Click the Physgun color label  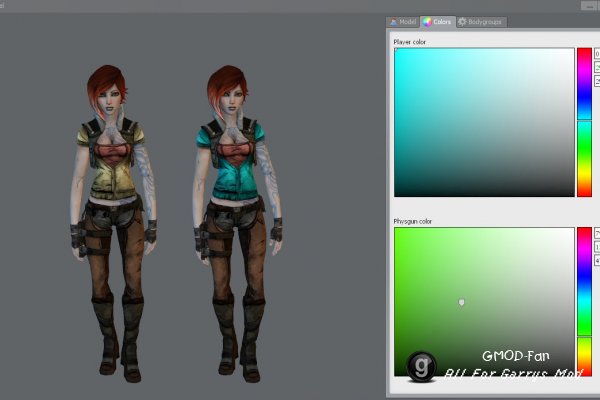(x=412, y=221)
